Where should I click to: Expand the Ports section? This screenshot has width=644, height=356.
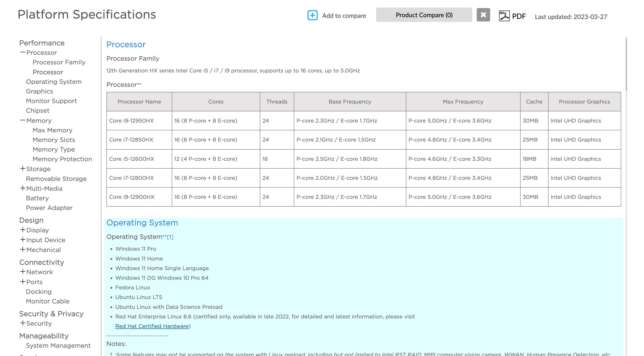(x=23, y=282)
